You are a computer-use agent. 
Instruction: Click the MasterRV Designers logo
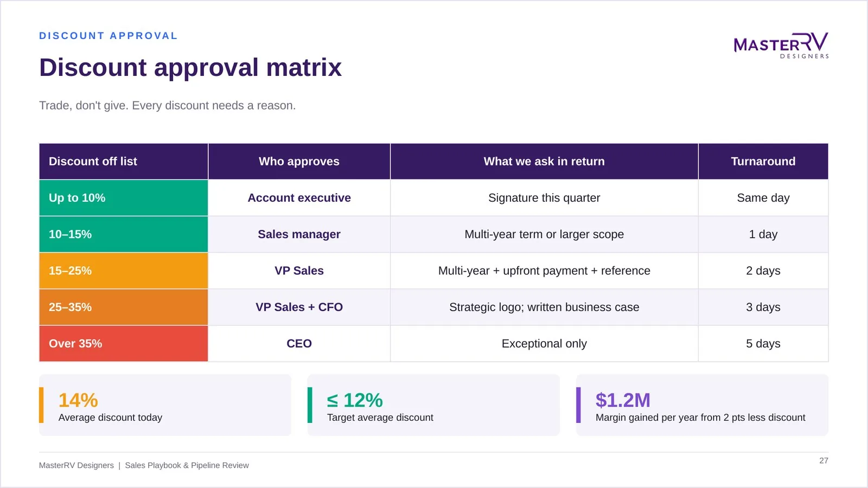point(781,46)
